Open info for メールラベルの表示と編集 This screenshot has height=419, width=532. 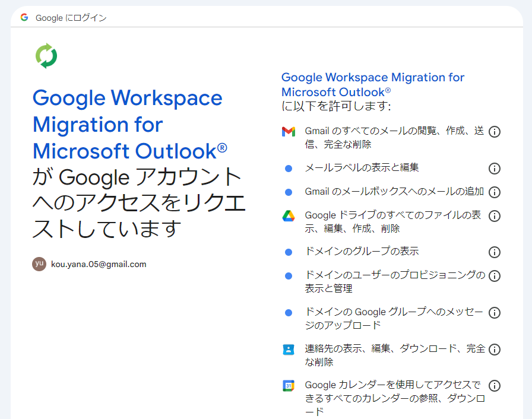(x=495, y=169)
